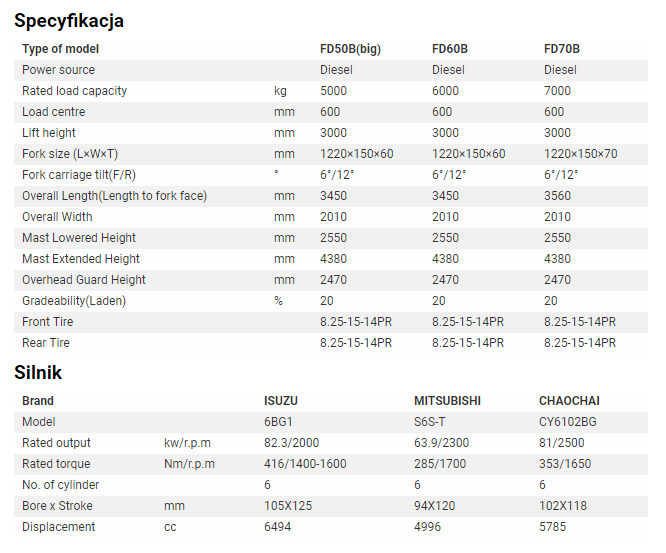Click the 3560 overall length value

click(x=557, y=196)
